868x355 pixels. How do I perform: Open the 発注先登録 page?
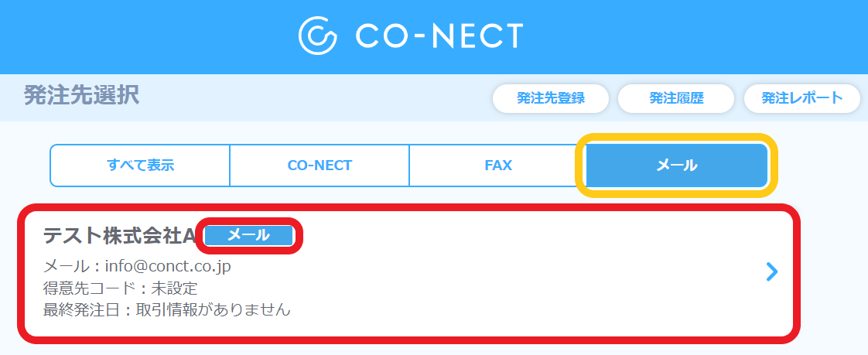click(551, 98)
